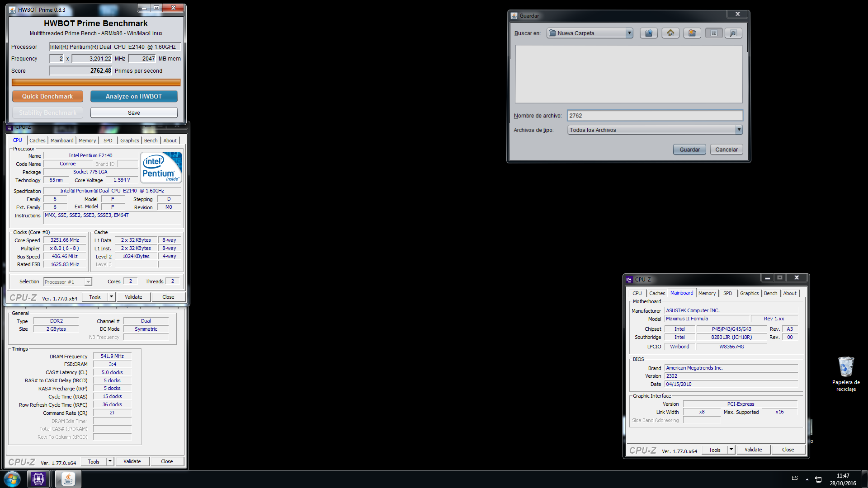
Task: Activate the CPU-Z taskbar icon
Action: pyautogui.click(x=38, y=479)
